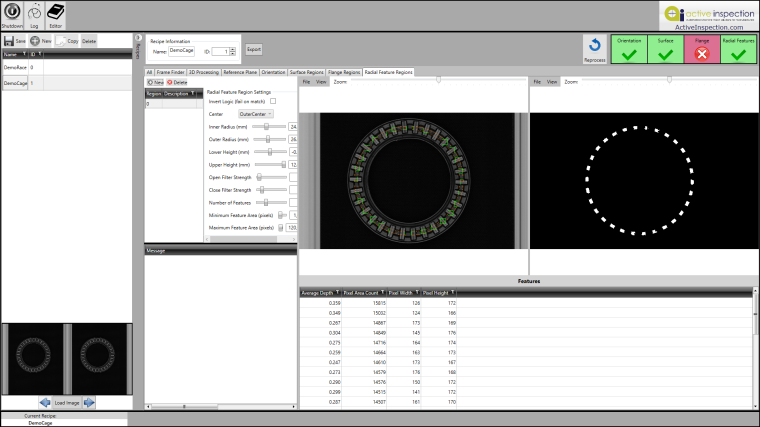Load the previous image with left arrow
This screenshot has width=760, height=427.
point(44,402)
